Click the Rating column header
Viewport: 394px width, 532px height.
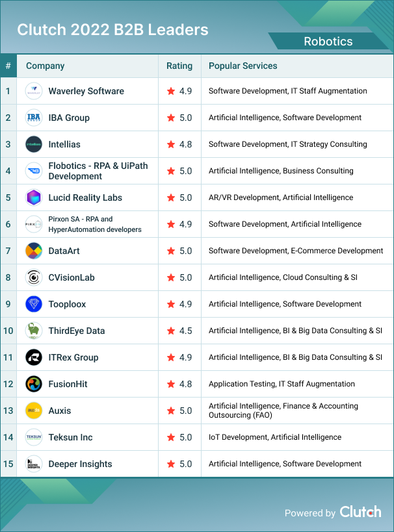[179, 66]
